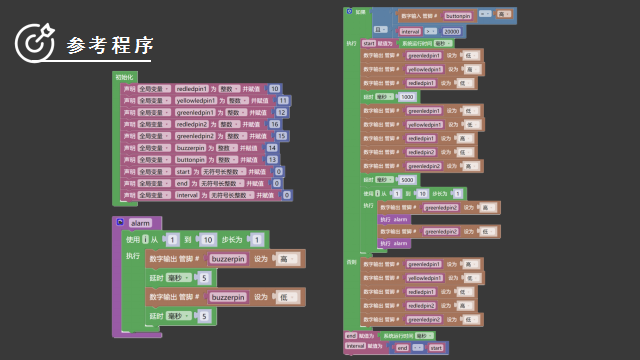Open the > comparison operator dropdown
The image size is (640, 360).
431,31
